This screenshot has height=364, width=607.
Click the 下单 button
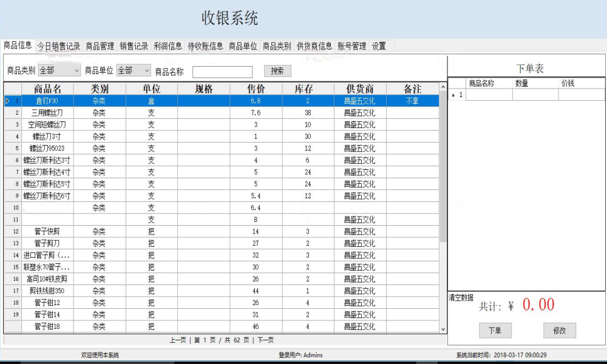495,331
